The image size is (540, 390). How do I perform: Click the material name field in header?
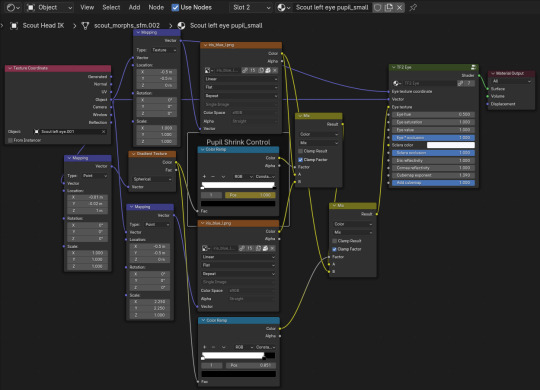(332, 7)
